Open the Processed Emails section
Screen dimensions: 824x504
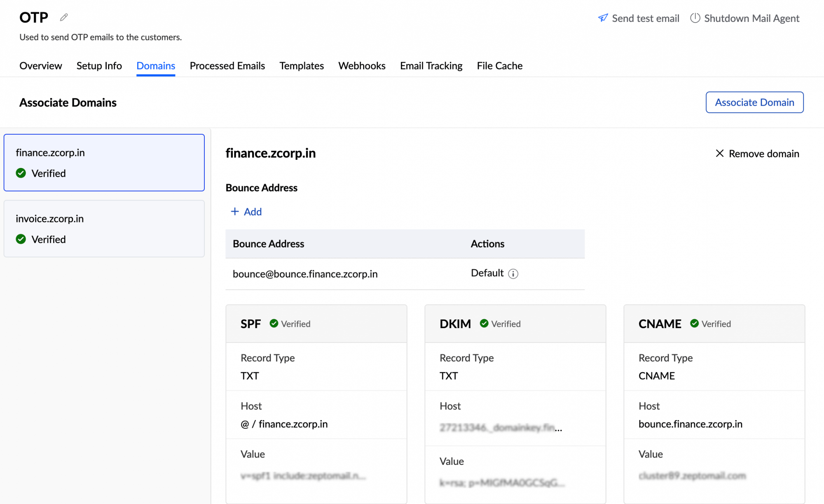(x=227, y=65)
